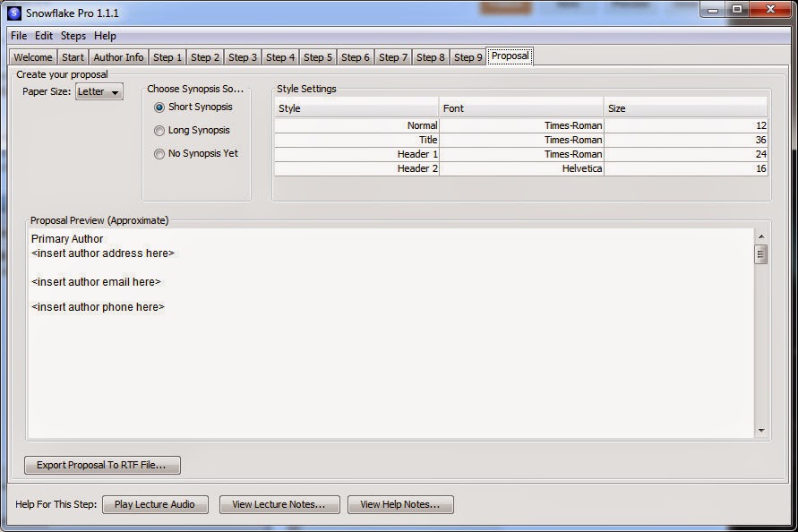Screen dimensions: 798x532
Task: Open the Step 4 tab
Action: (280, 57)
